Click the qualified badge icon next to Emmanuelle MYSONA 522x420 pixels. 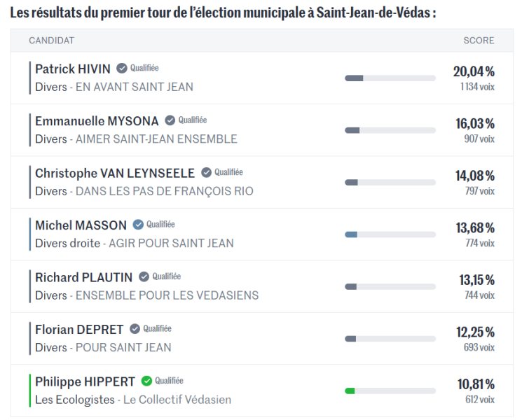(170, 120)
